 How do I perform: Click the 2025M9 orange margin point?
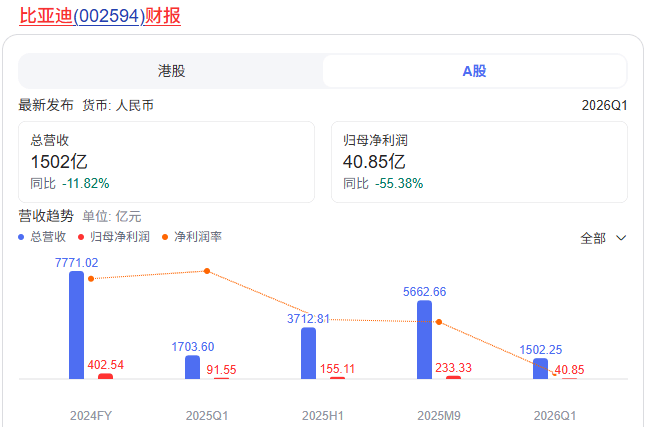click(439, 322)
